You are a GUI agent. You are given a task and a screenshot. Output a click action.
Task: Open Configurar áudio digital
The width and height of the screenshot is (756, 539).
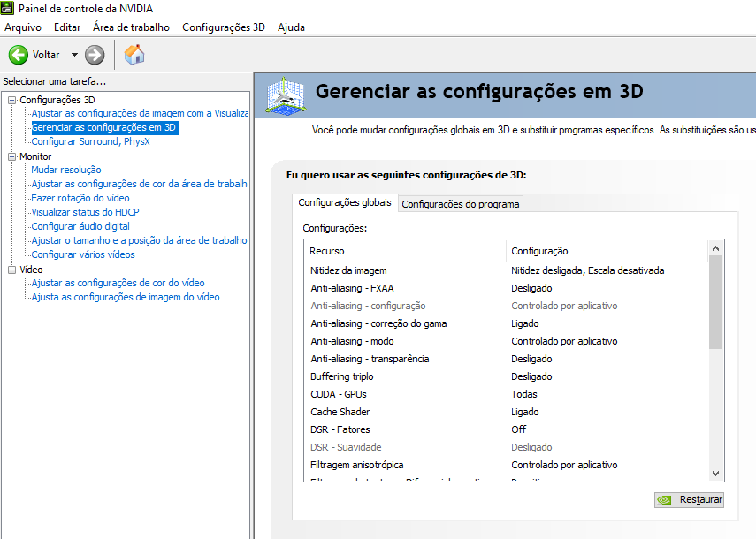pyautogui.click(x=80, y=226)
